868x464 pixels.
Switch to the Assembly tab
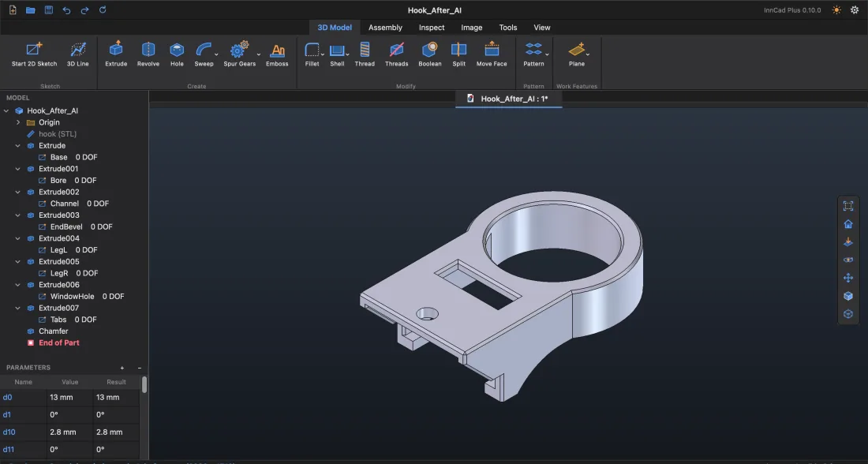coord(385,28)
